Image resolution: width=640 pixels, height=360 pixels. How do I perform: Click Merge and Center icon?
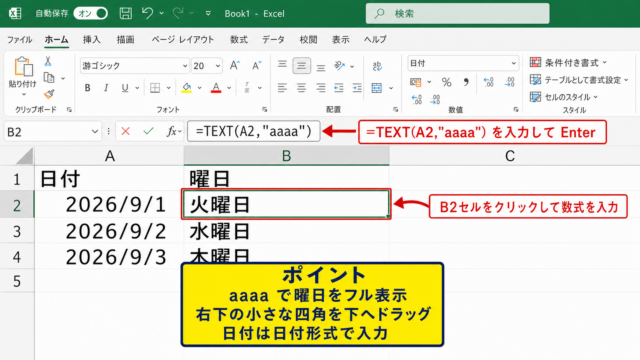[x=377, y=88]
